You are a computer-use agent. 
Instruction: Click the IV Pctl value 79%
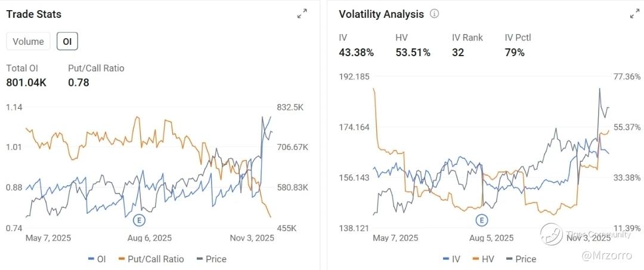pos(515,53)
